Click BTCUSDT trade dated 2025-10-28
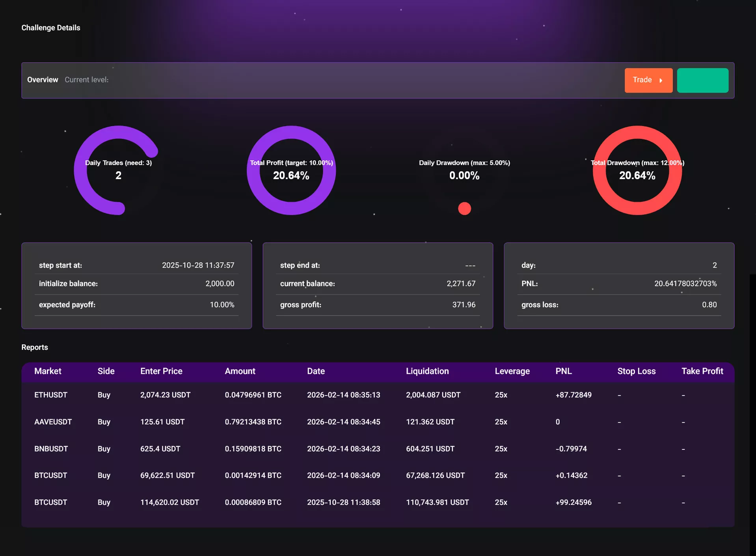 point(51,502)
